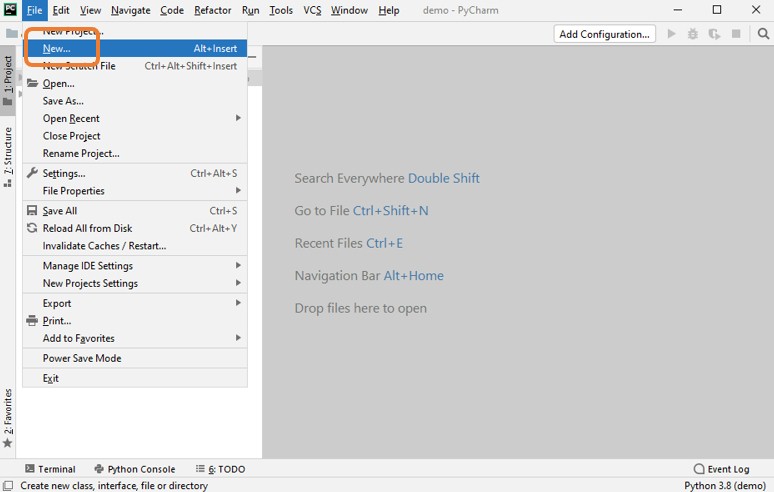Open the Event Log
This screenshot has width=774, height=492.
click(x=722, y=469)
